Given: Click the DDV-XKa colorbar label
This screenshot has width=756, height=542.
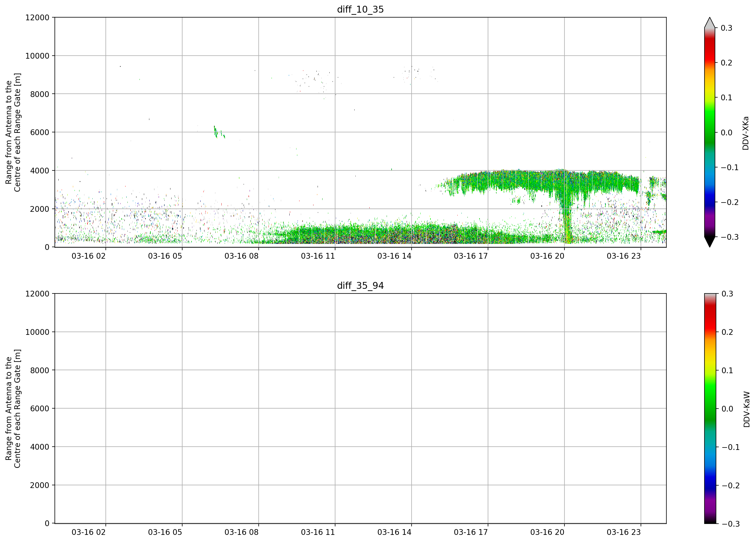Looking at the screenshot, I should [746, 133].
